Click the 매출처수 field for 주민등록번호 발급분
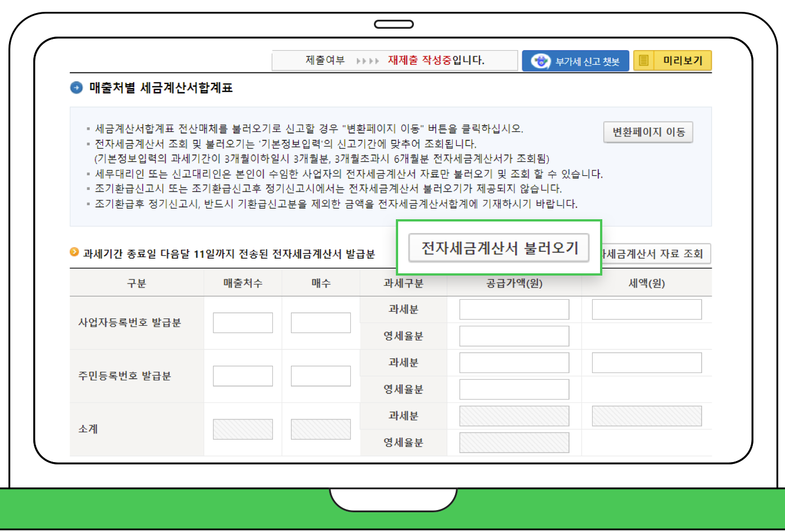The image size is (785, 532). click(242, 376)
